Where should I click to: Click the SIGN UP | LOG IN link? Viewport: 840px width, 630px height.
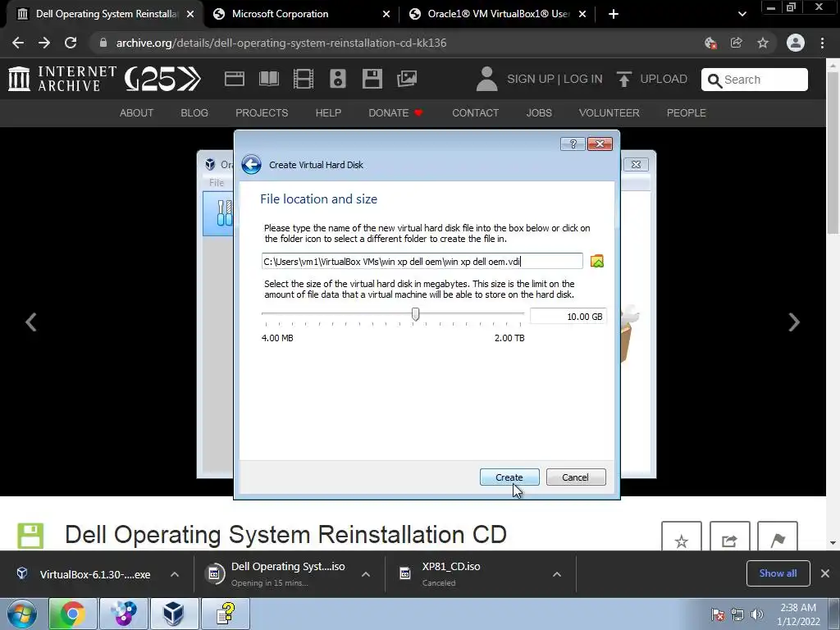(555, 79)
